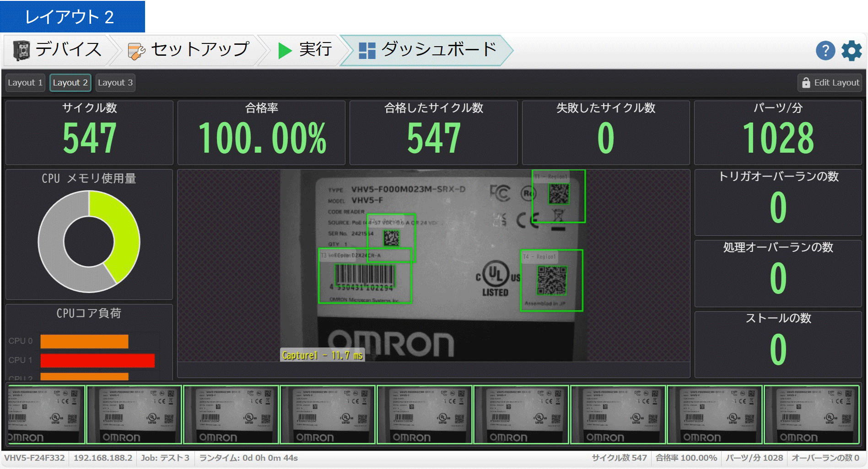Screen dimensions: 868x469
Task: Click the T2 small data matrix region
Action: point(391,238)
